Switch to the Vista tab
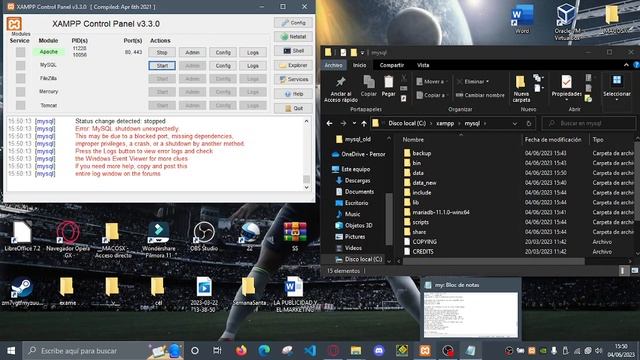Screen dimensions: 640x360 [423, 65]
